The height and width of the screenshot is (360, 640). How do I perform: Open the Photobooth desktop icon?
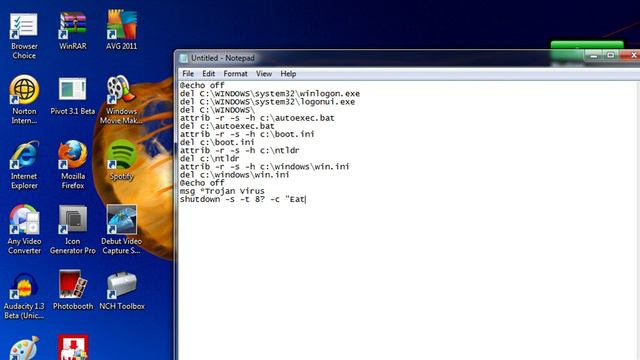(x=73, y=291)
